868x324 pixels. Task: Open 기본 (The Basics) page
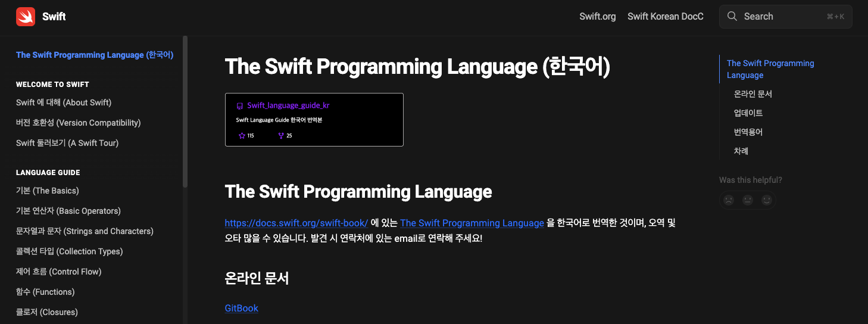pos(48,191)
